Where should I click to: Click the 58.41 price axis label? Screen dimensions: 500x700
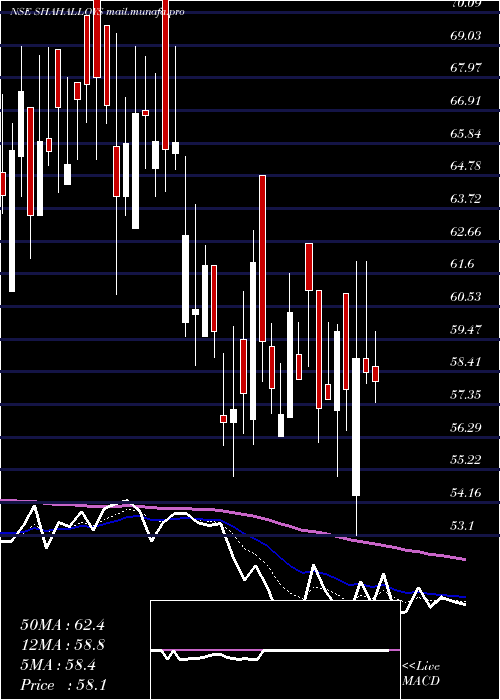coord(466,362)
